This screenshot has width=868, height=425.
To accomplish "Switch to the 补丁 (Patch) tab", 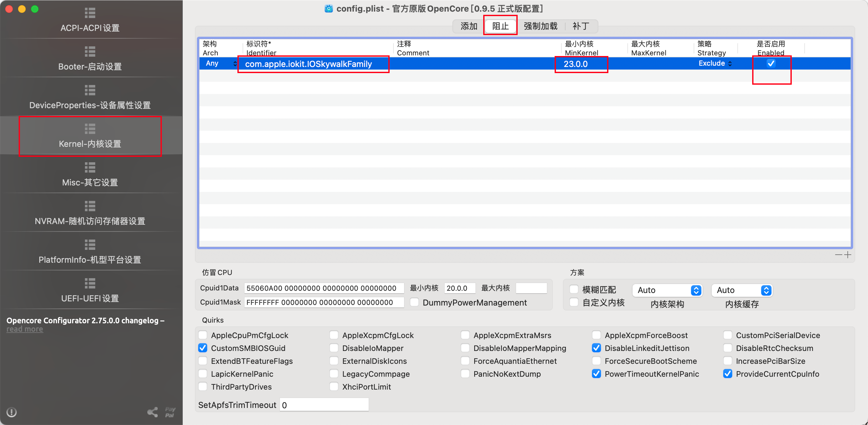I will (581, 26).
